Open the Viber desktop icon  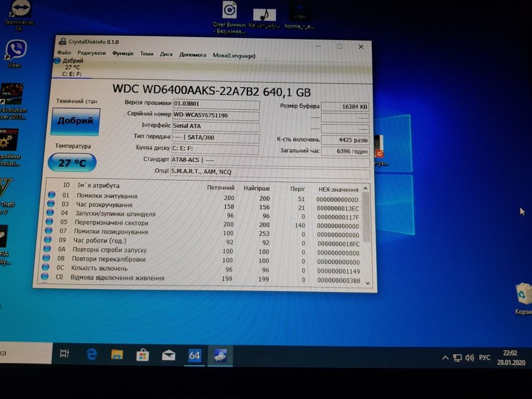click(x=15, y=54)
